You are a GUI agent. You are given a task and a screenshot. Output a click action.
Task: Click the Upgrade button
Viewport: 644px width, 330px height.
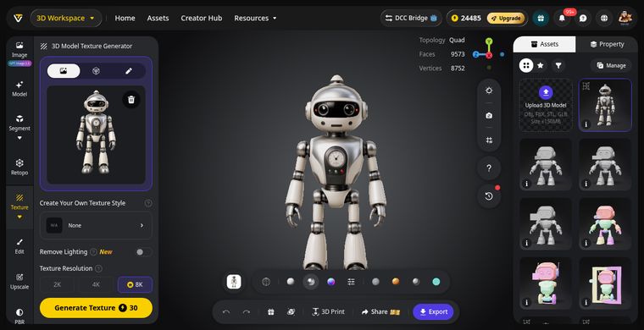(506, 18)
